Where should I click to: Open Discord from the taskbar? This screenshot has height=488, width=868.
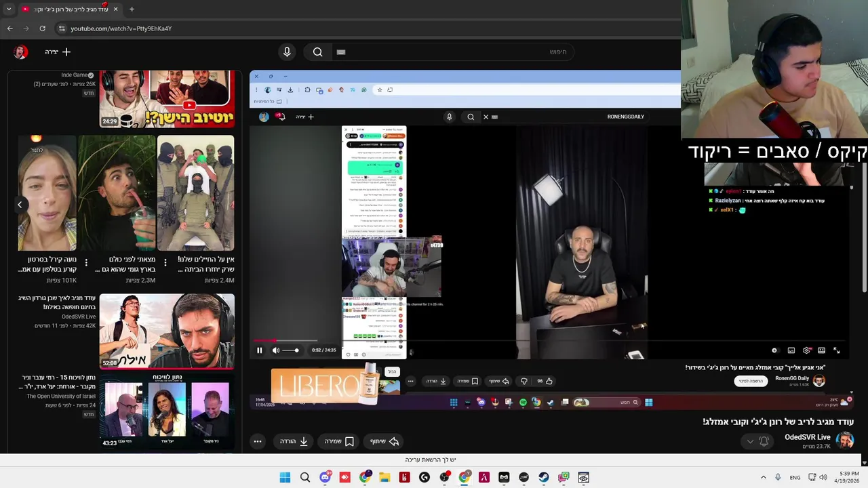click(x=325, y=478)
